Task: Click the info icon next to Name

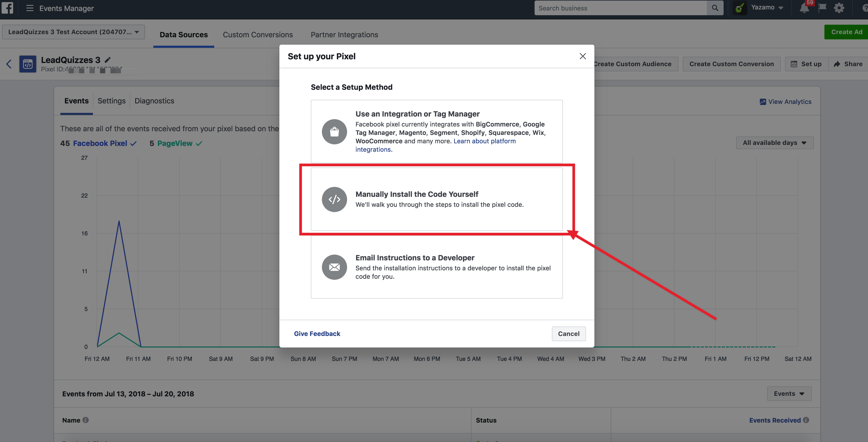Action: click(86, 420)
